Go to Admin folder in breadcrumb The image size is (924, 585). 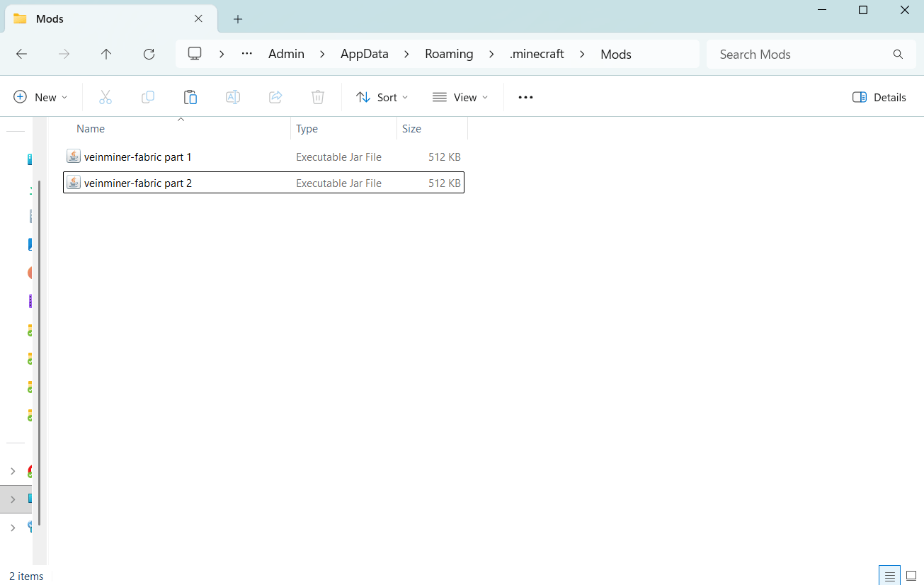coord(286,54)
